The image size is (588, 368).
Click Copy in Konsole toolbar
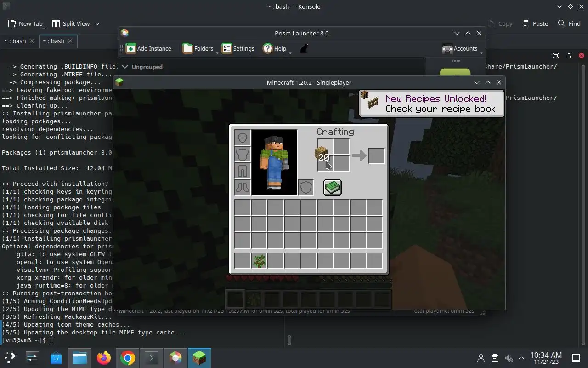(x=500, y=23)
